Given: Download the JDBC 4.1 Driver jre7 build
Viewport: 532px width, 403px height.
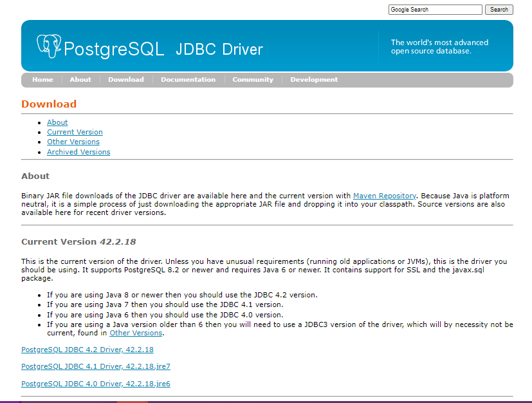Looking at the screenshot, I should tap(95, 366).
